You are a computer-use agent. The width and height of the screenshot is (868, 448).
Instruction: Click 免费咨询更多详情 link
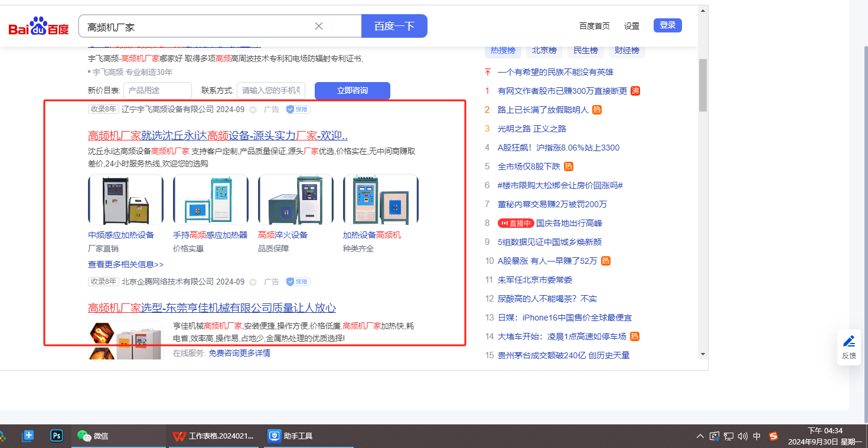point(239,353)
